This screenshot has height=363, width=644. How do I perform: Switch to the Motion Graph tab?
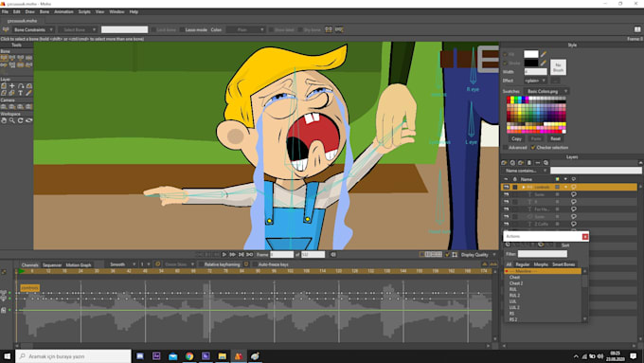79,265
